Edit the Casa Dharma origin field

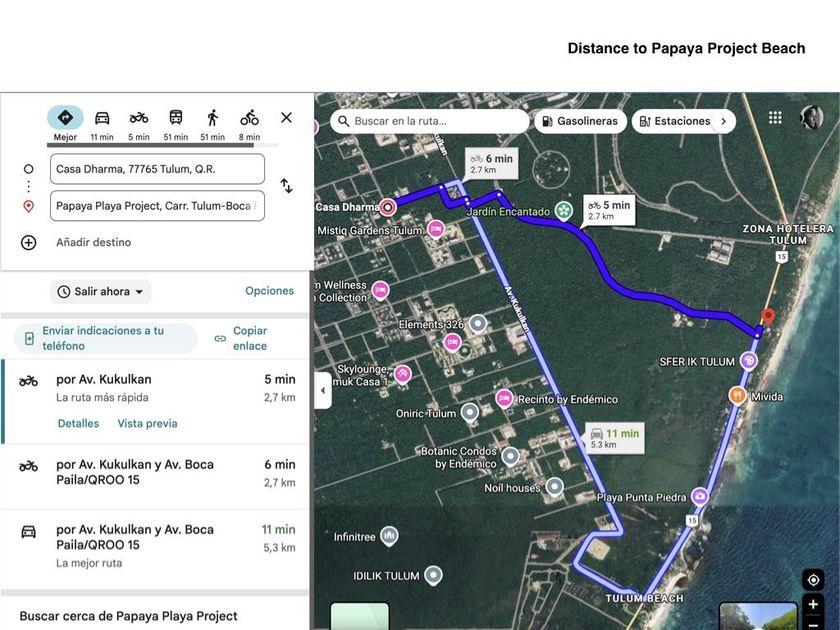coord(158,169)
